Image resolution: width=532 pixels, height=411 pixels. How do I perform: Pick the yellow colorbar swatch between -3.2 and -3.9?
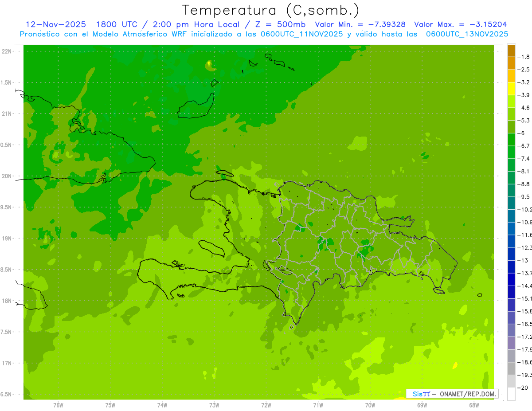(x=511, y=89)
